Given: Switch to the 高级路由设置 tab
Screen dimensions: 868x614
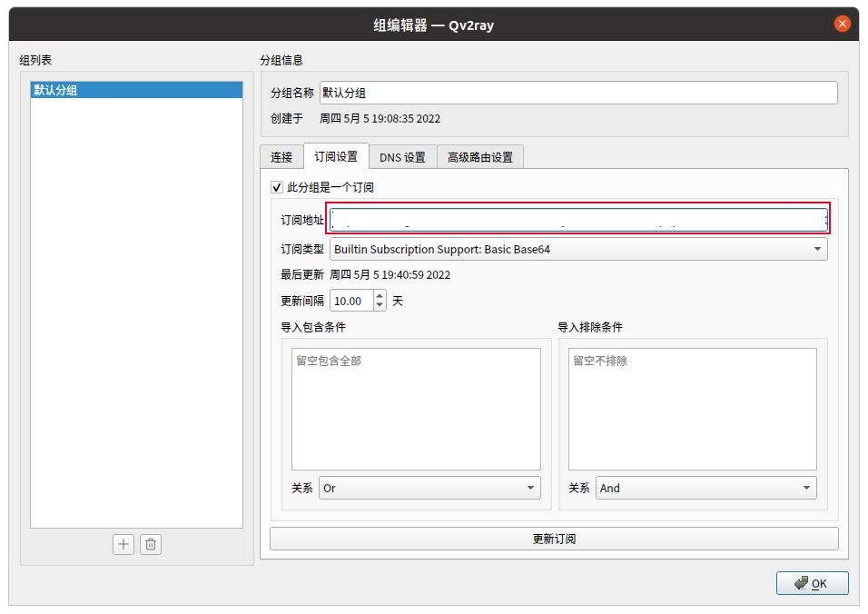Looking at the screenshot, I should click(x=479, y=155).
